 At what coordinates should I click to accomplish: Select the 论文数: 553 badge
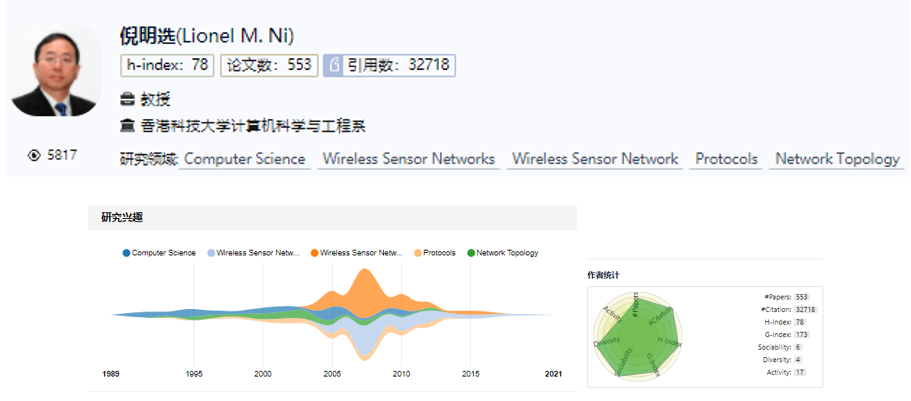pyautogui.click(x=269, y=65)
